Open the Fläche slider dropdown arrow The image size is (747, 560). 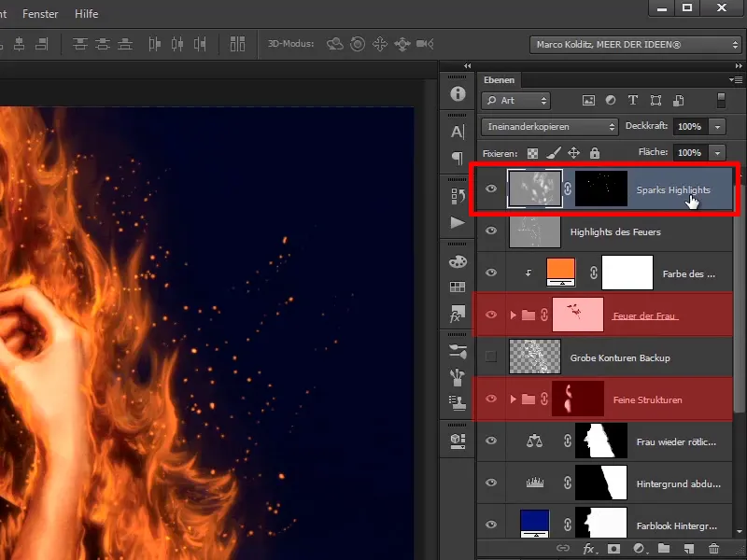point(717,153)
